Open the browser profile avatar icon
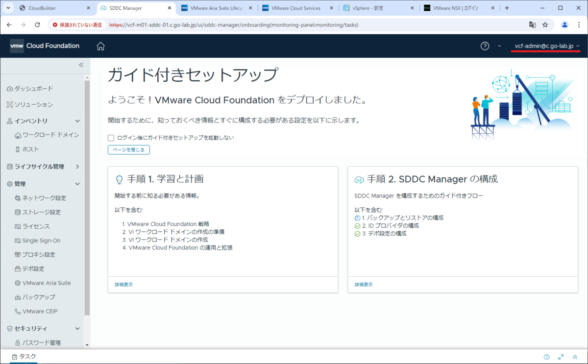Screen dimensions: 588x364 point(565,24)
